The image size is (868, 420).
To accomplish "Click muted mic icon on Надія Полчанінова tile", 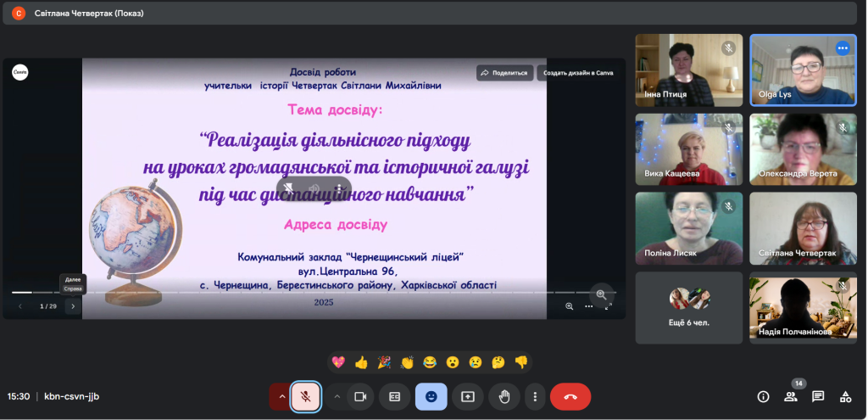I will coord(843,286).
